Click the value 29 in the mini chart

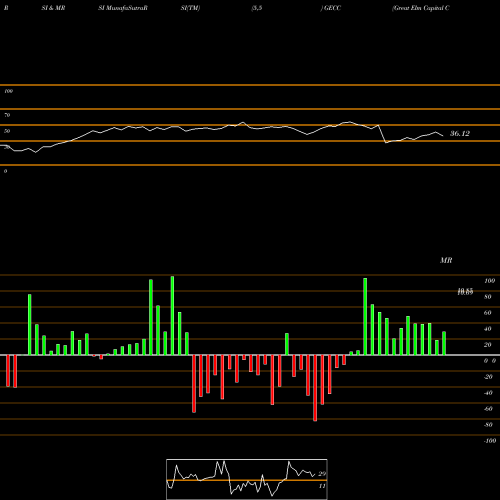click(322, 474)
